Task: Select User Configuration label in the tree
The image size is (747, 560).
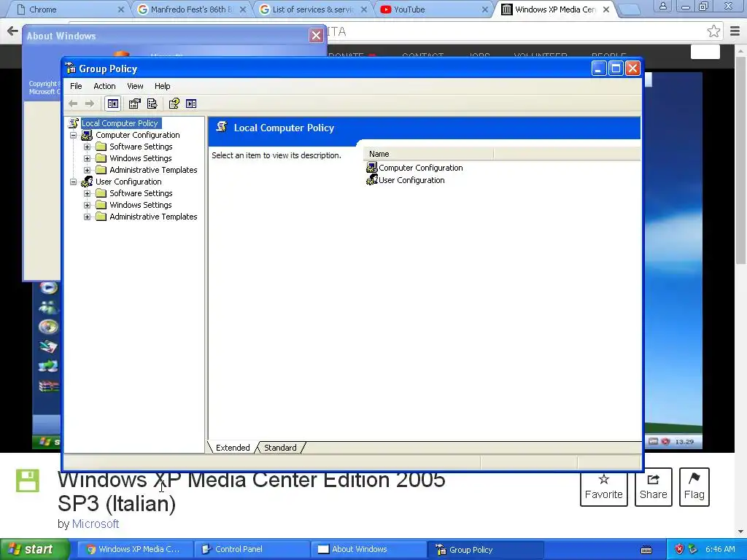Action: pos(128,182)
